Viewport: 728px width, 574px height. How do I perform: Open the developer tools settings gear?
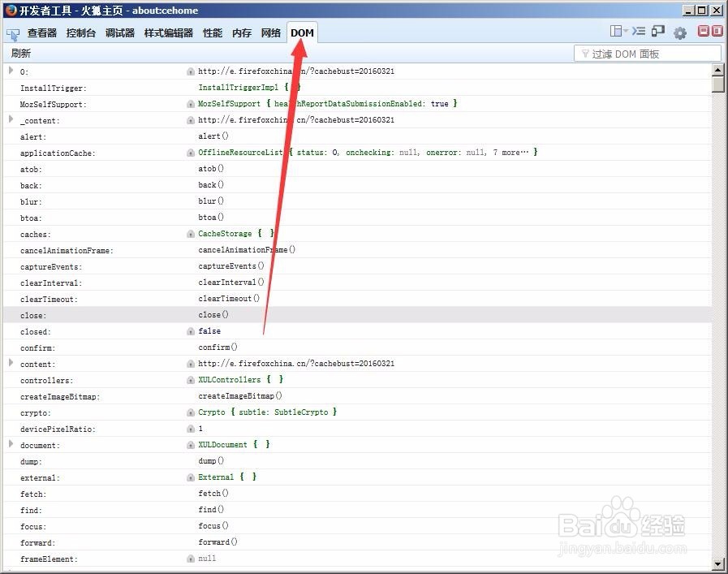[x=680, y=31]
